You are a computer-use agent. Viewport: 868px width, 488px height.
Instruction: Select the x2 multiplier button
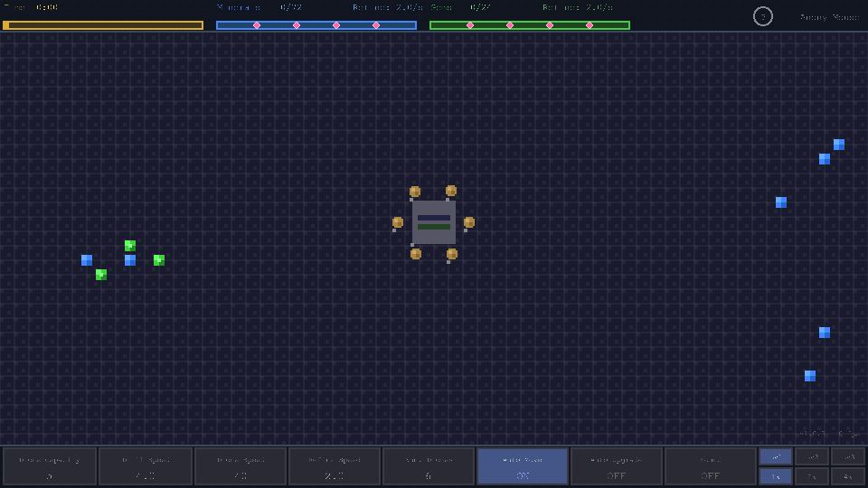coord(812,456)
